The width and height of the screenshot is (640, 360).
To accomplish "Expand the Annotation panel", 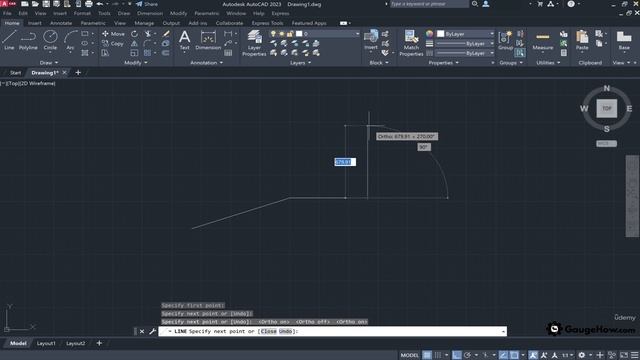I will click(207, 62).
